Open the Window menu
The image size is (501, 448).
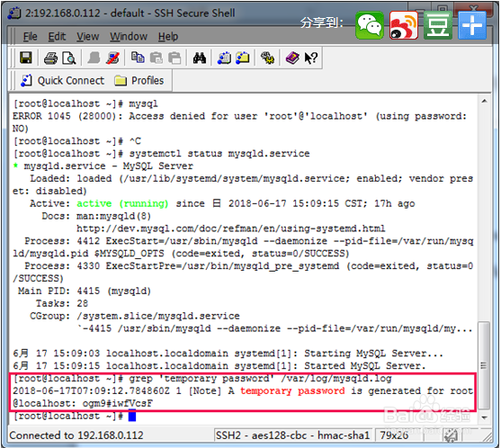click(129, 36)
